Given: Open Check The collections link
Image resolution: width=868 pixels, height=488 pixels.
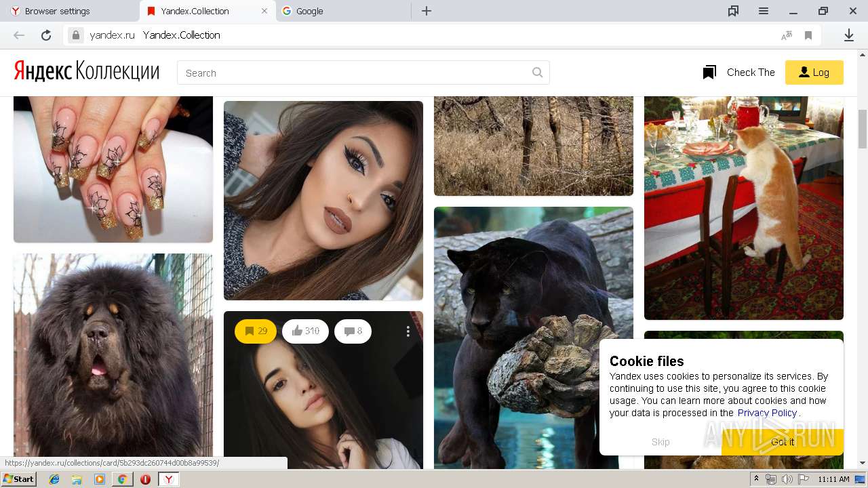Looking at the screenshot, I should 739,73.
